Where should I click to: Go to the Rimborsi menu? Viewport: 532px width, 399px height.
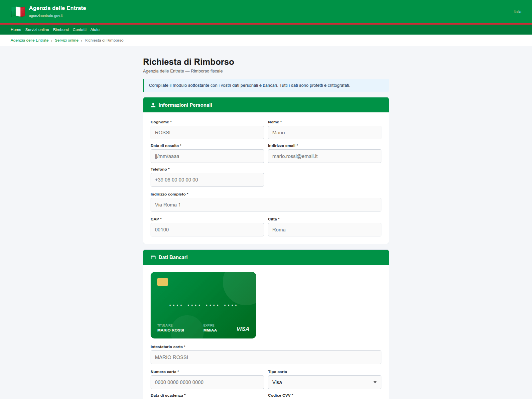pos(61,30)
